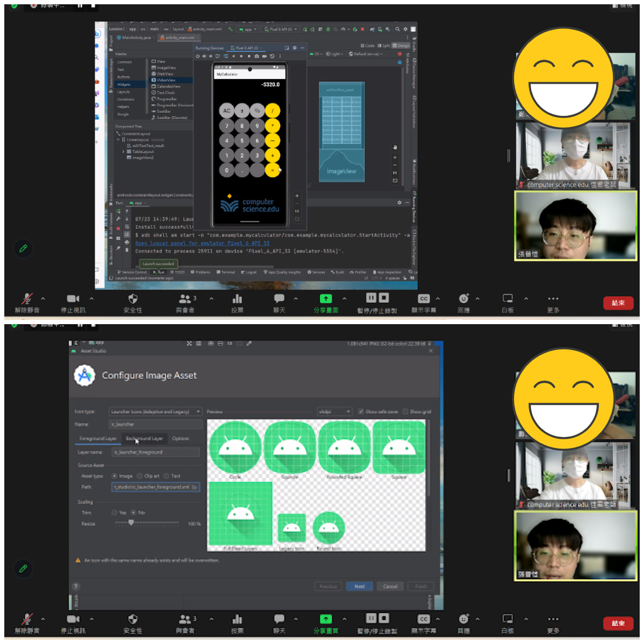Enable the Show grid checkbox

[x=405, y=412]
